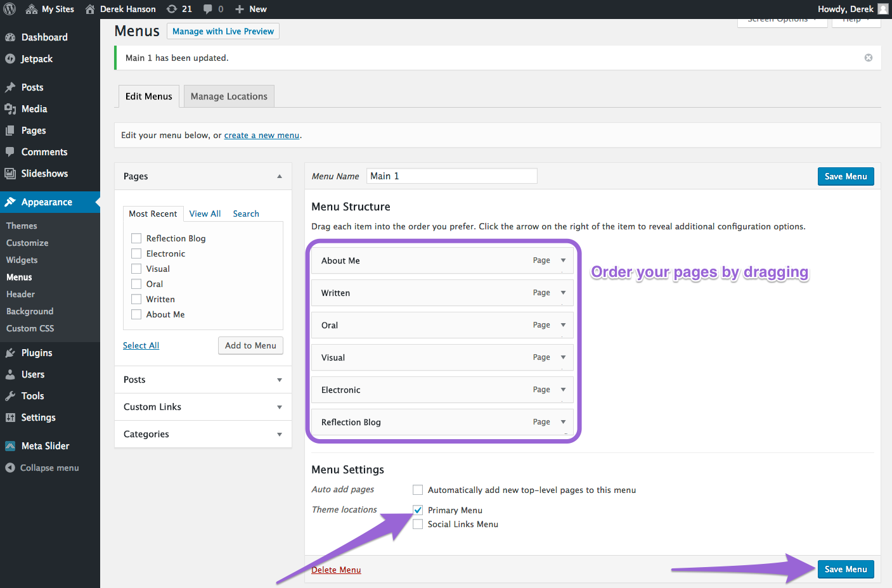The image size is (892, 588).
Task: Click the WordPress logo icon
Action: [10, 9]
